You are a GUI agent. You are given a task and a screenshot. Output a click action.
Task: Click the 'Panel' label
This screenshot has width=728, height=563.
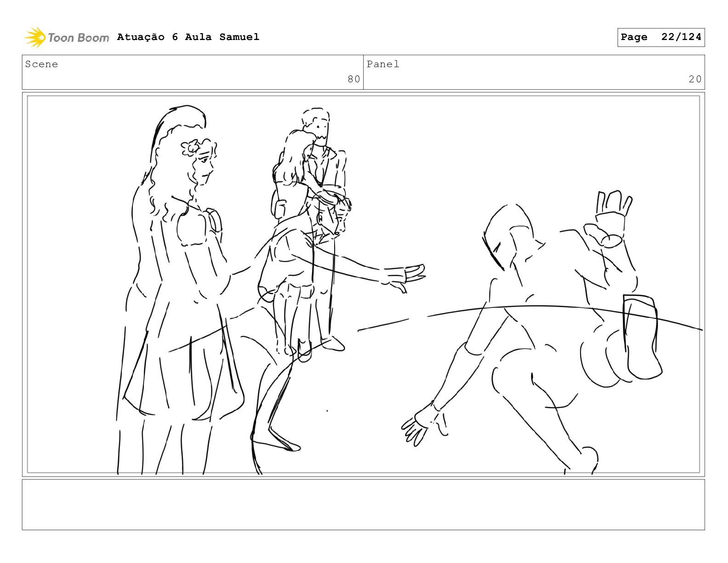click(383, 64)
